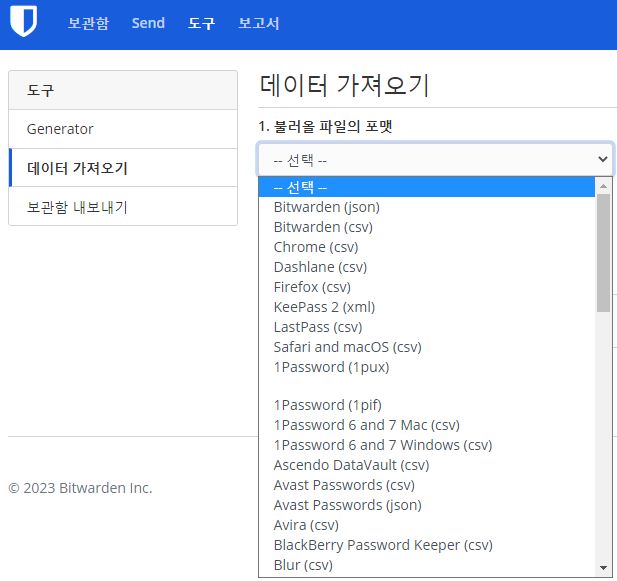Image resolution: width=617 pixels, height=581 pixels.
Task: Choose 1Password (1pux) option
Action: point(427,367)
